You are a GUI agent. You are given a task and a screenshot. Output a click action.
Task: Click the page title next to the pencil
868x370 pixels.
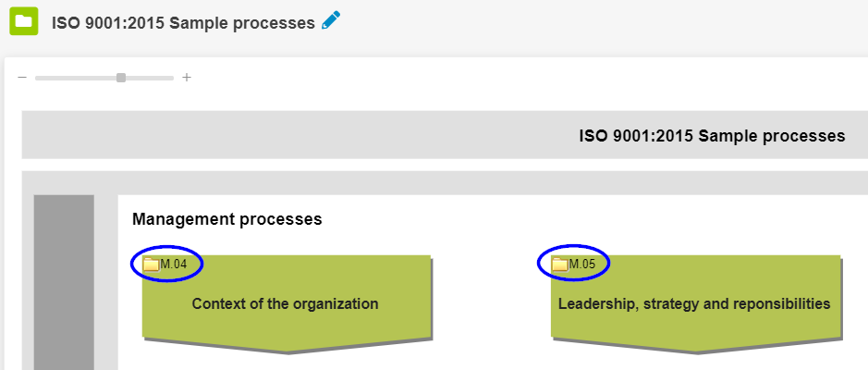pyautogui.click(x=183, y=22)
